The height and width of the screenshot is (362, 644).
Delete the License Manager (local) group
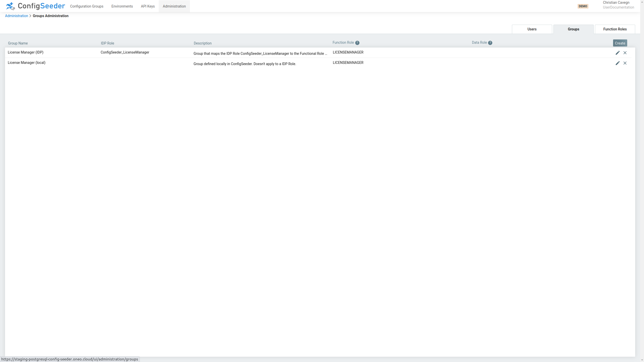click(x=625, y=63)
